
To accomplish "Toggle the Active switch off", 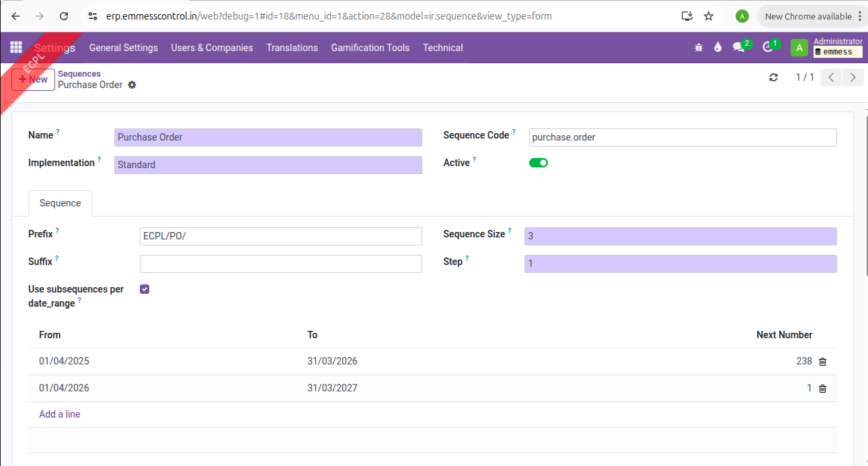I will click(x=539, y=163).
